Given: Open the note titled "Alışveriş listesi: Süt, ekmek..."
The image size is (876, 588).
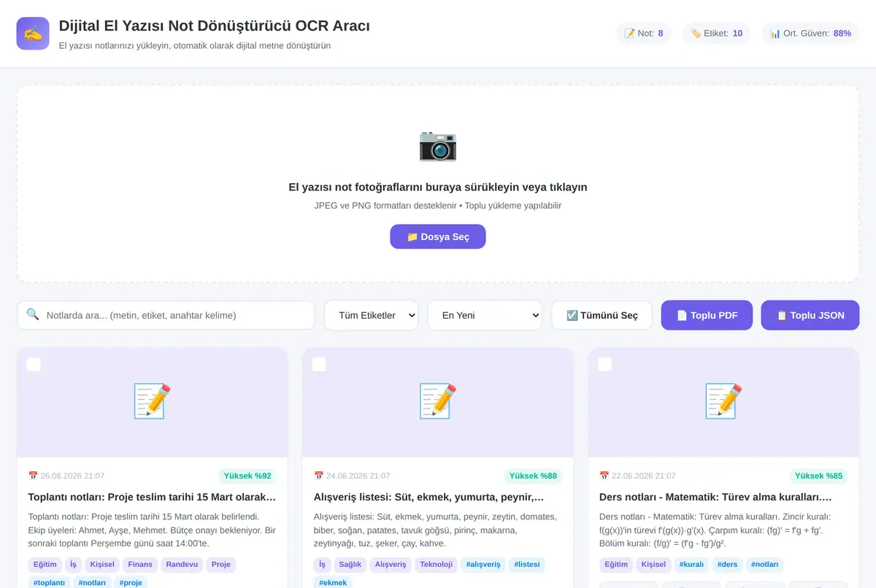Looking at the screenshot, I should [429, 498].
